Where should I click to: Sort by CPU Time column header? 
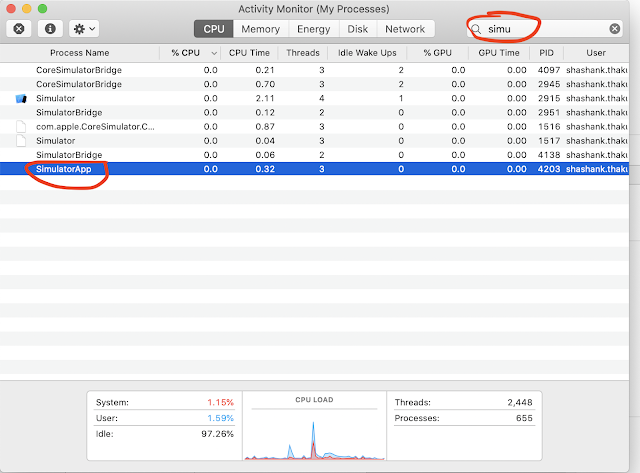click(x=249, y=53)
